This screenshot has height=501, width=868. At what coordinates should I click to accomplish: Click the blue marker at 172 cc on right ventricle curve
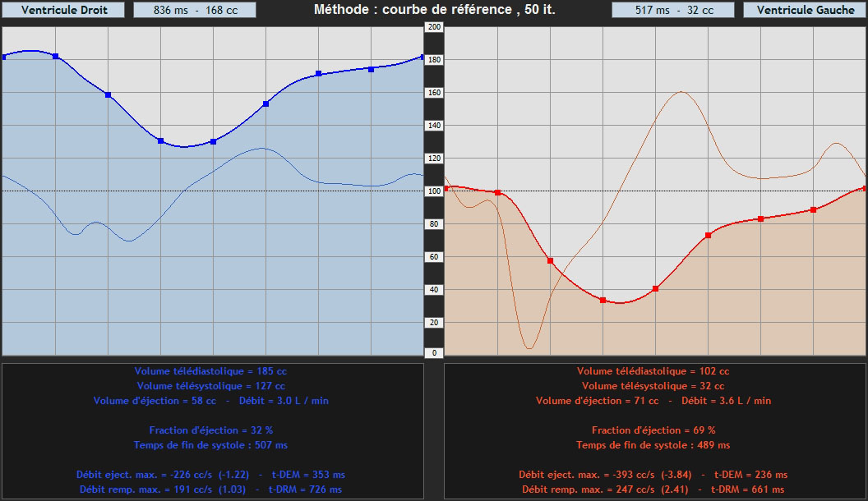coord(318,74)
